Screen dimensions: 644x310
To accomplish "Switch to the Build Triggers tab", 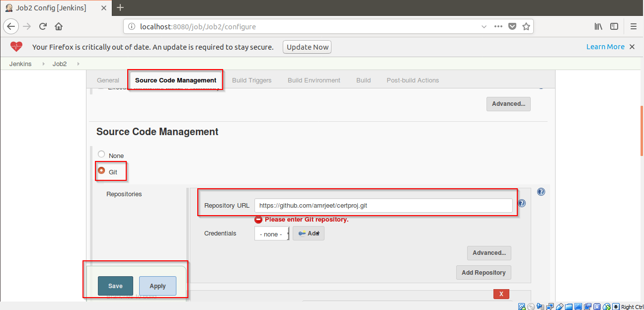I will 251,80.
